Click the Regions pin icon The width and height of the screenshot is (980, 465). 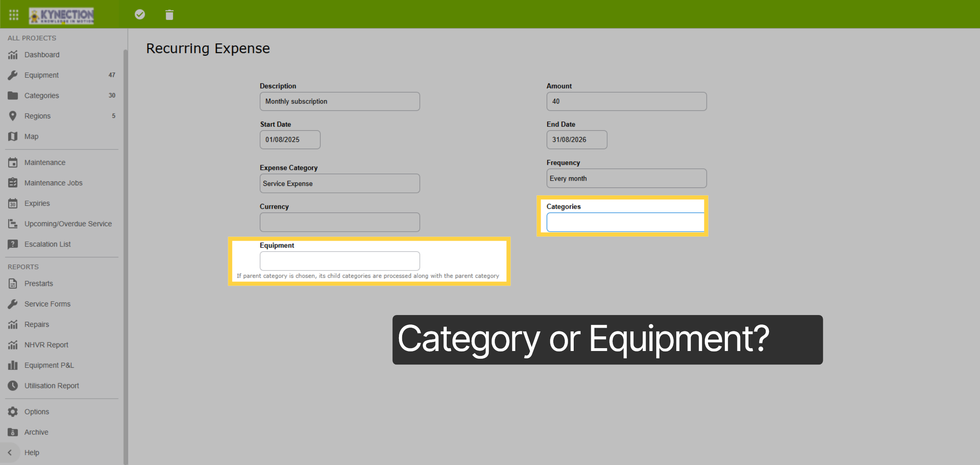(x=13, y=116)
